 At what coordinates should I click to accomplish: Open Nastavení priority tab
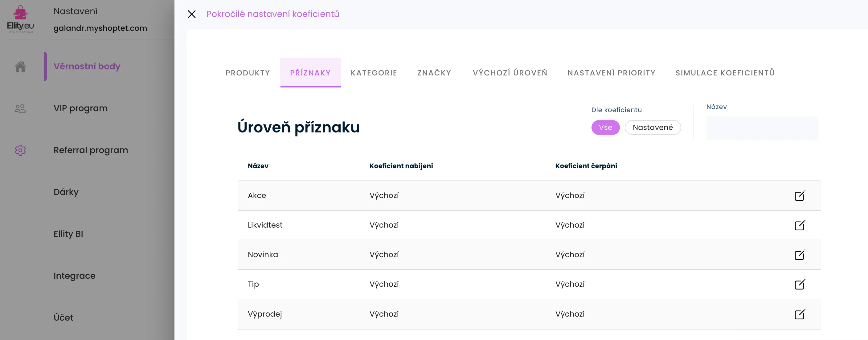click(611, 73)
